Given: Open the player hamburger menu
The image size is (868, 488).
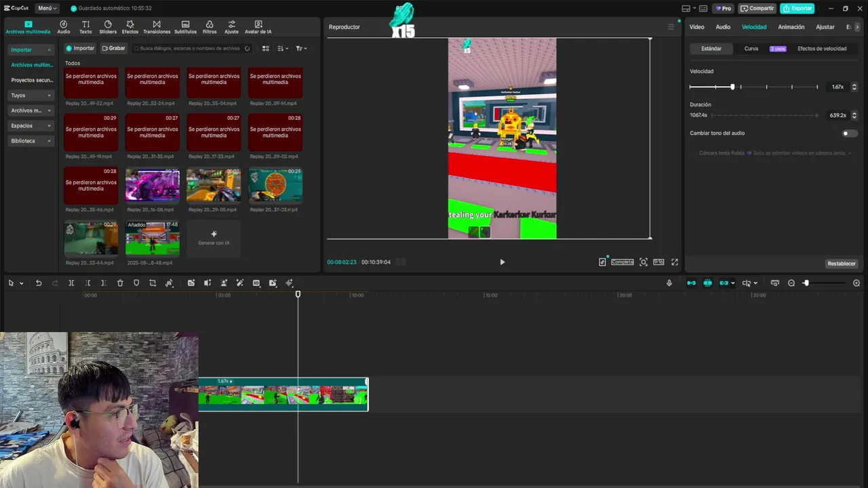Looking at the screenshot, I should pyautogui.click(x=671, y=27).
